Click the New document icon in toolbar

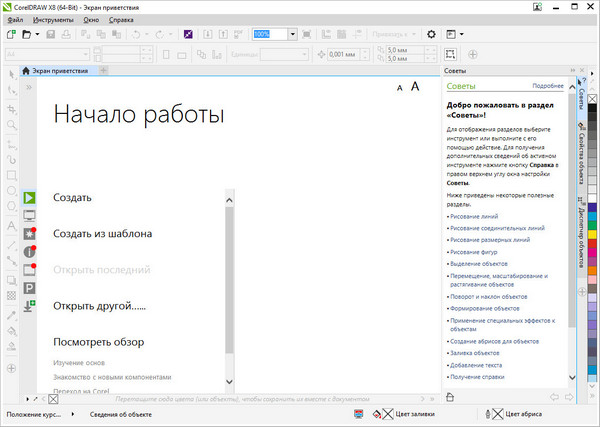tap(11, 33)
